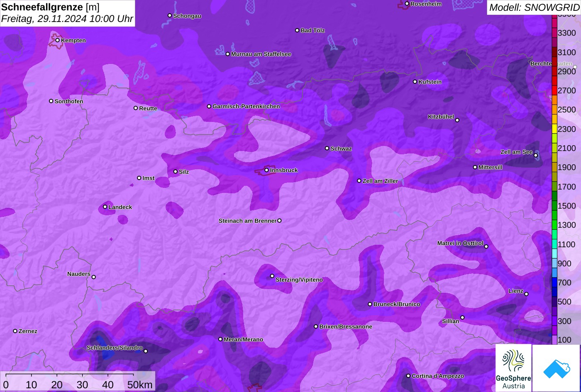Click the Modell: SNOWGRID label
This screenshot has width=581, height=392.
(534, 7)
